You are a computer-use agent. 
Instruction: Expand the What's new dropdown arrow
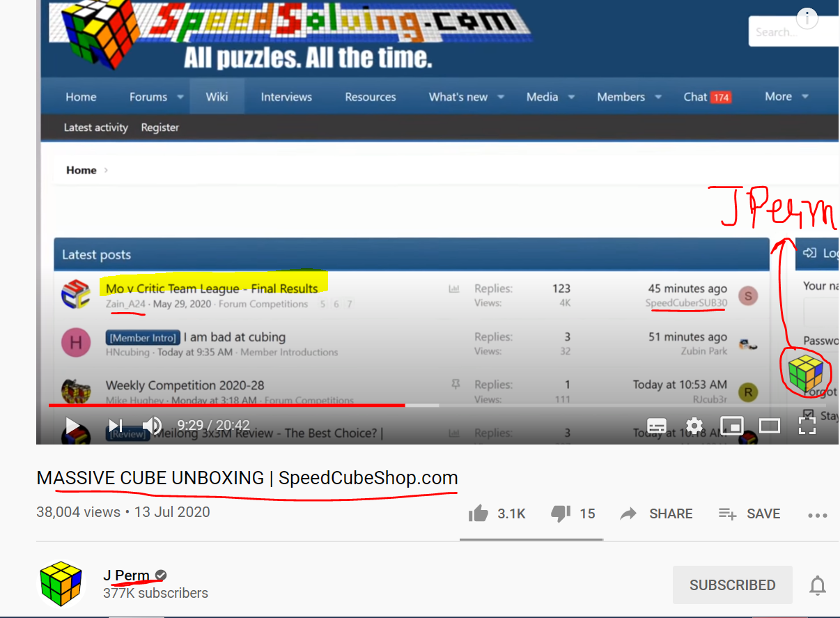(500, 97)
